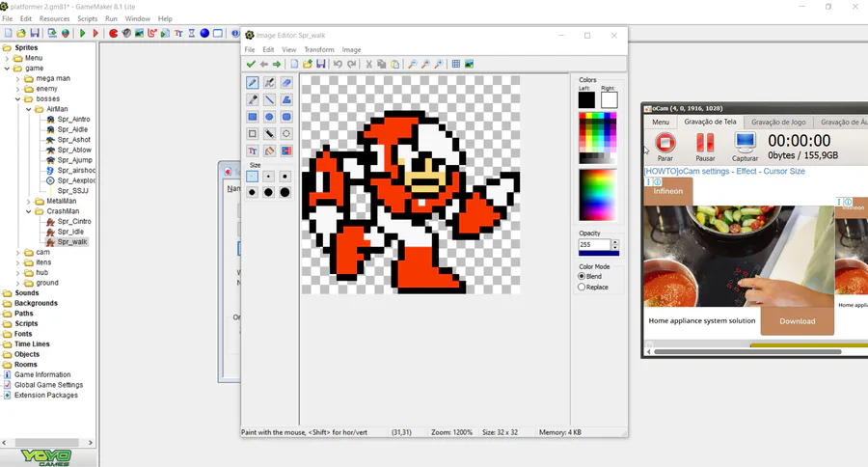Viewport: 868px width, 467px height.
Task: Create a sprite with the Pacman icon
Action: 114,33
